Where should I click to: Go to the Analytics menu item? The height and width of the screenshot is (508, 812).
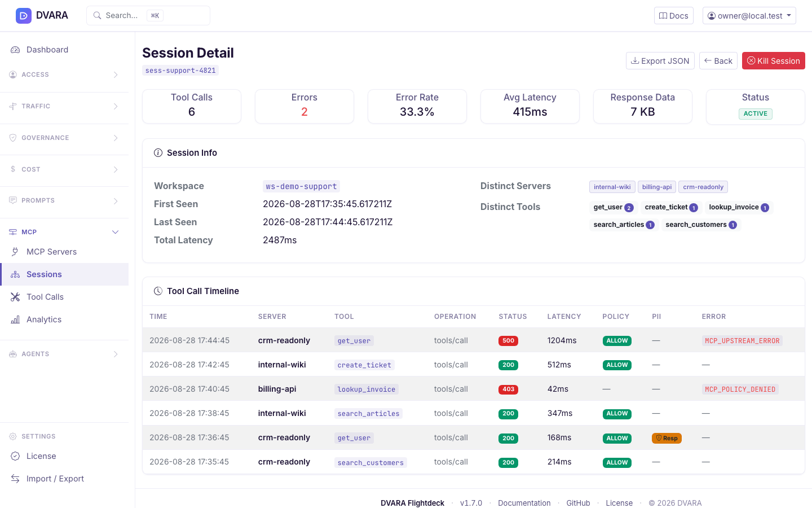click(x=64, y=319)
